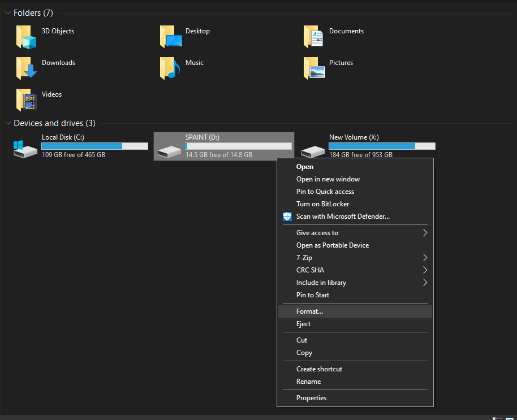The height and width of the screenshot is (420, 517).
Task: Choose Open from the context menu
Action: (x=355, y=167)
